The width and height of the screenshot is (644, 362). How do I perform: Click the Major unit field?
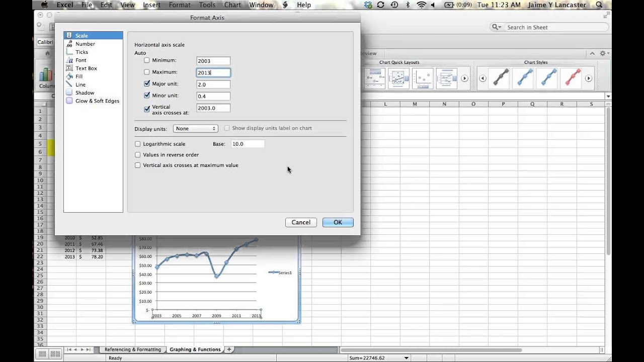213,84
